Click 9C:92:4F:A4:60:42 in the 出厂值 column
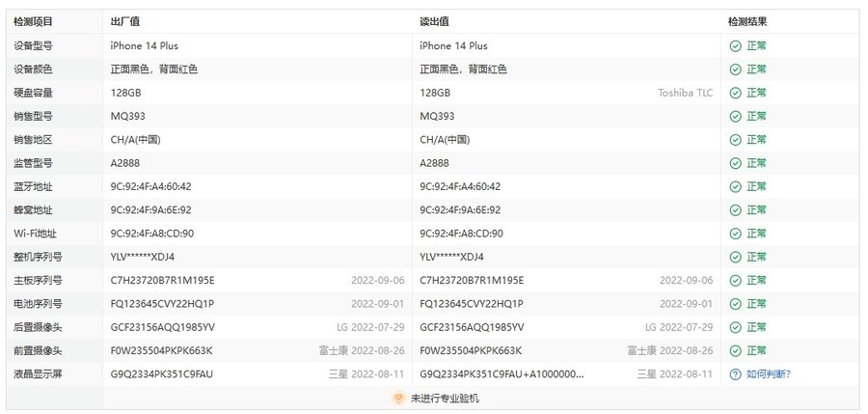 click(150, 187)
